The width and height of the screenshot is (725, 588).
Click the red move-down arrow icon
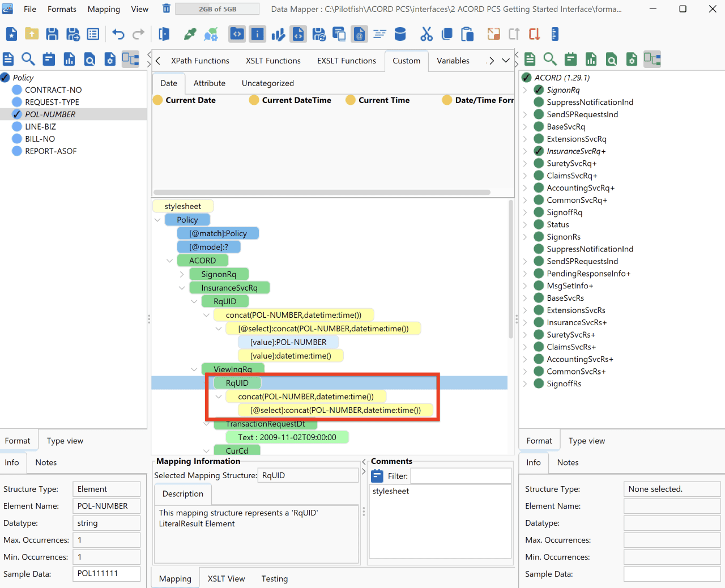(x=534, y=34)
